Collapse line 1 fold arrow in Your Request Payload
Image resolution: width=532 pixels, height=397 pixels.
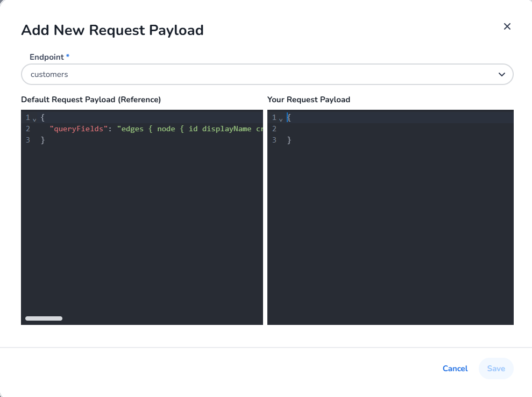[x=281, y=119]
